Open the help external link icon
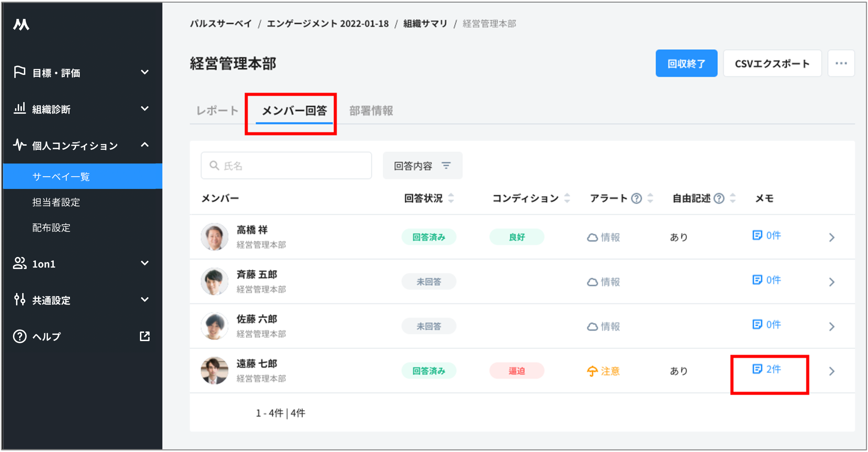 pyautogui.click(x=145, y=336)
